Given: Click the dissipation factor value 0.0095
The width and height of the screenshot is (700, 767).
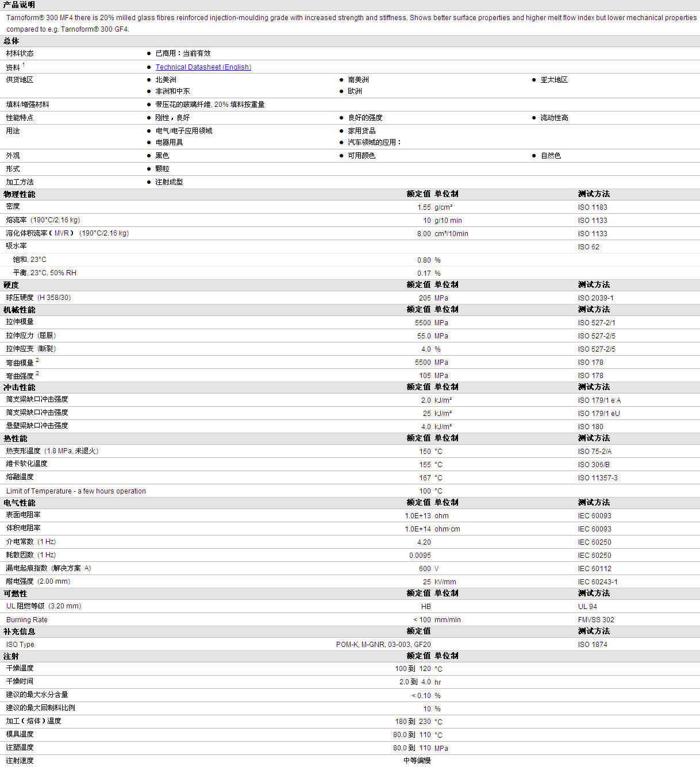Looking at the screenshot, I should tap(420, 556).
